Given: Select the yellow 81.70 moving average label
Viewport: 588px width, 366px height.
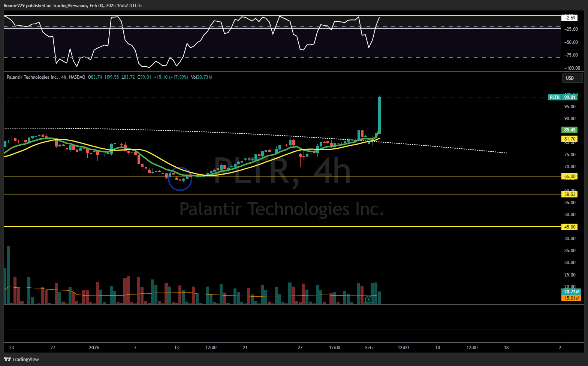Looking at the screenshot, I should (570, 139).
